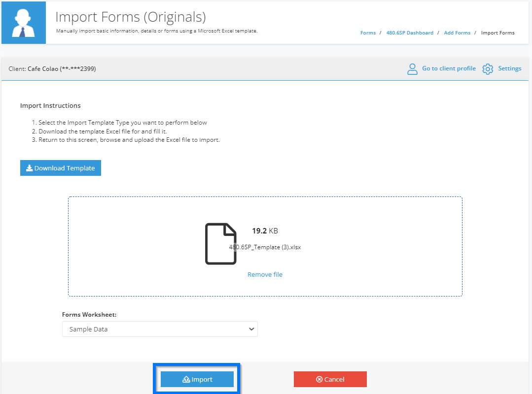The height and width of the screenshot is (394, 532).
Task: Click the Import Forms (Originals) heading
Action: pyautogui.click(x=131, y=17)
